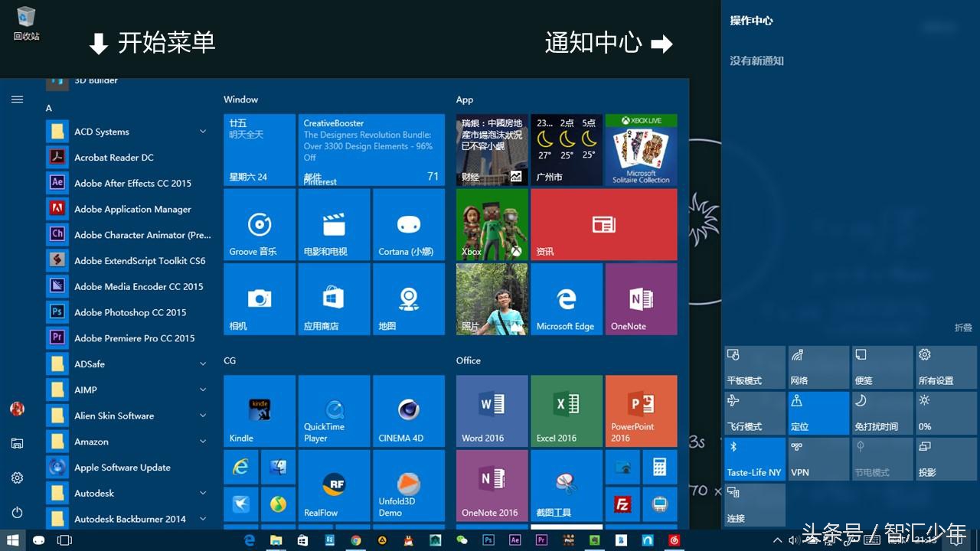Open QuickTime Player tile
Viewport: 980px width, 551px height.
tap(334, 411)
